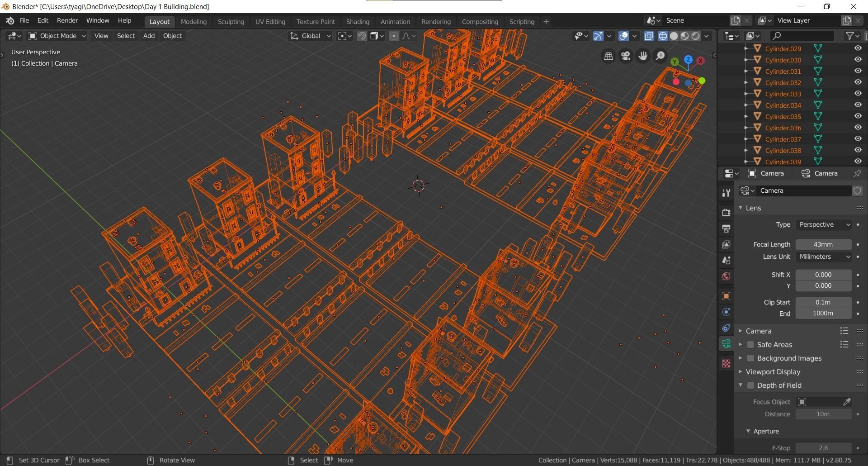The width and height of the screenshot is (868, 466).
Task: Switch to wireframe viewport shading
Action: coord(663,36)
